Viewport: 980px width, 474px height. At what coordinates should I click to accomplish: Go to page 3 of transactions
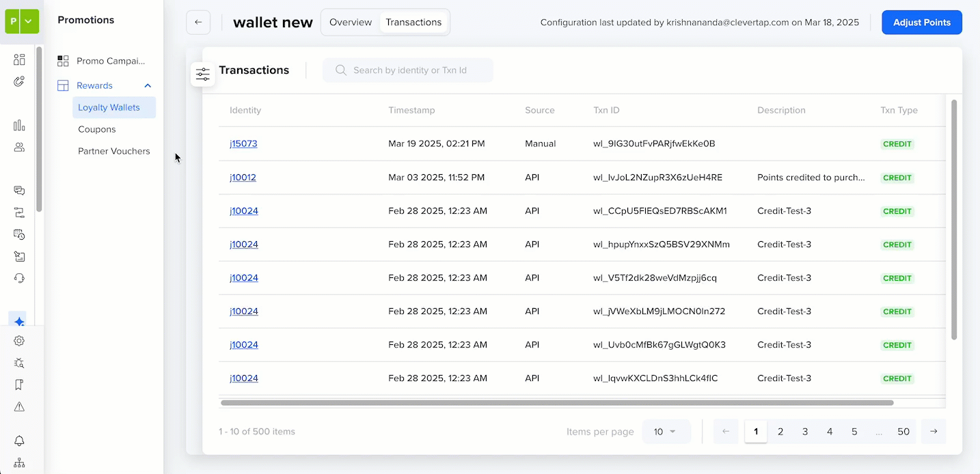805,432
